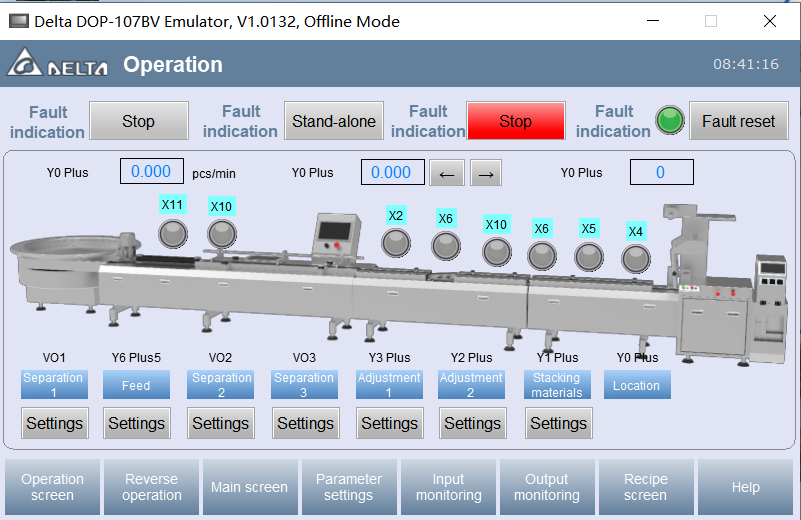The height and width of the screenshot is (520, 801).
Task: Click the X10 lamp beside the X11 lamp
Action: point(222,234)
